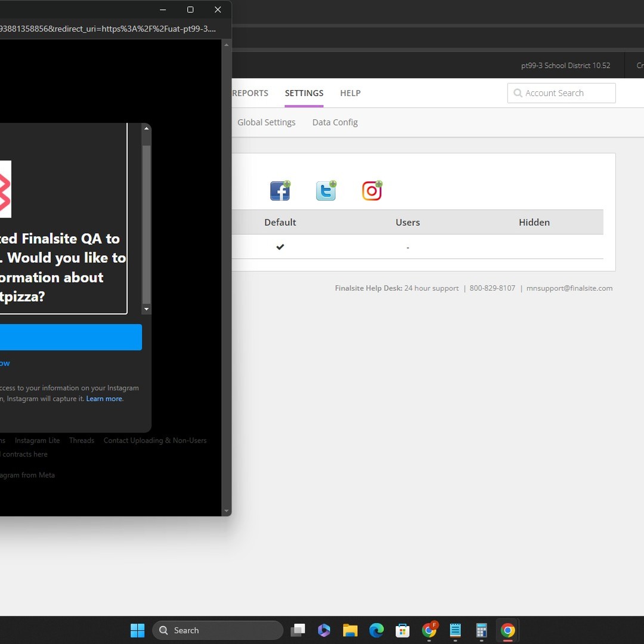The image size is (644, 644).
Task: Add a Facebook account via its icon
Action: (x=280, y=191)
